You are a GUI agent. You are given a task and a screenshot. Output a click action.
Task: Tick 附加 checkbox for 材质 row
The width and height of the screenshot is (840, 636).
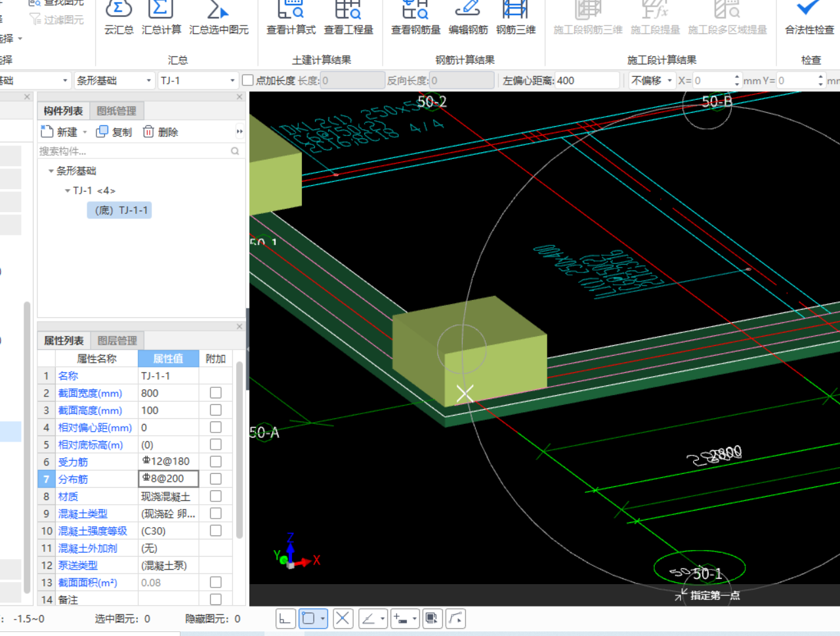(215, 496)
